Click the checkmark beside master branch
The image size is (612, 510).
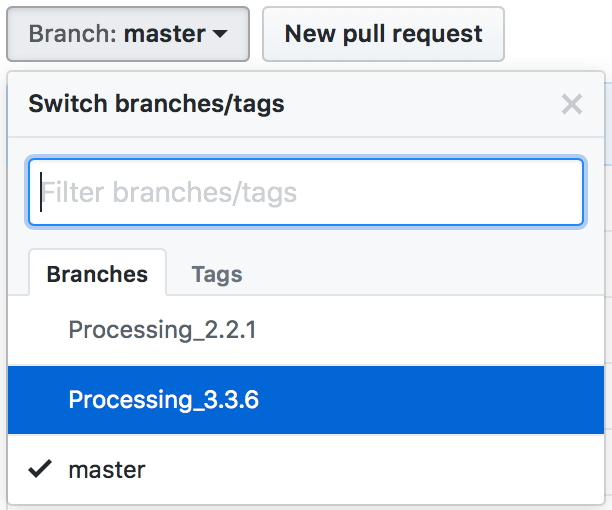point(40,469)
